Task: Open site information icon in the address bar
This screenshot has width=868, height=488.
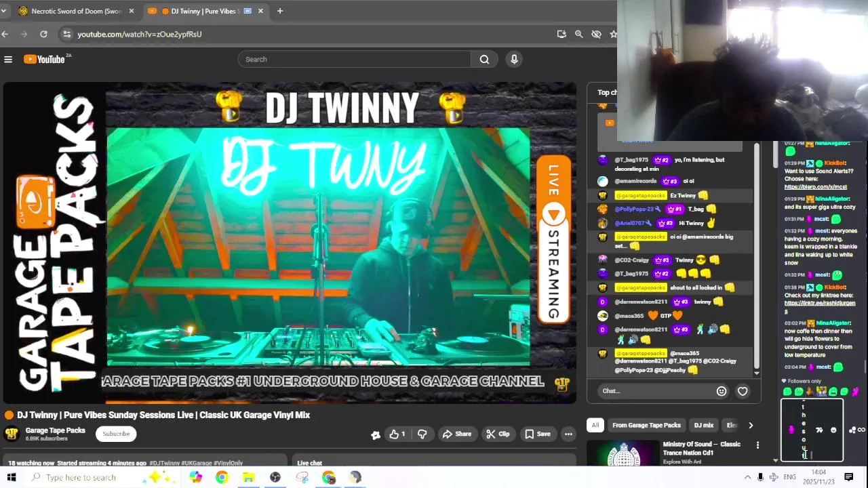Action: tap(66, 34)
